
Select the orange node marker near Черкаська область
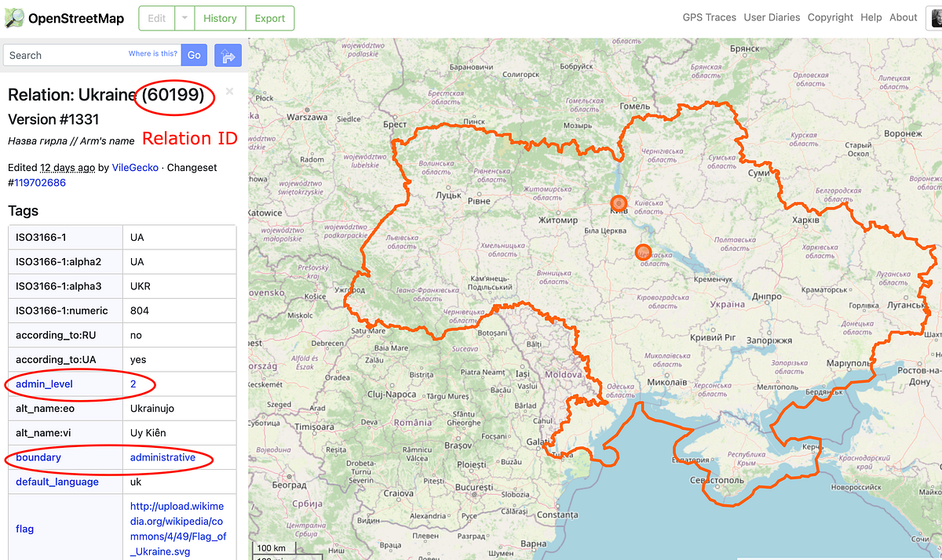point(643,252)
